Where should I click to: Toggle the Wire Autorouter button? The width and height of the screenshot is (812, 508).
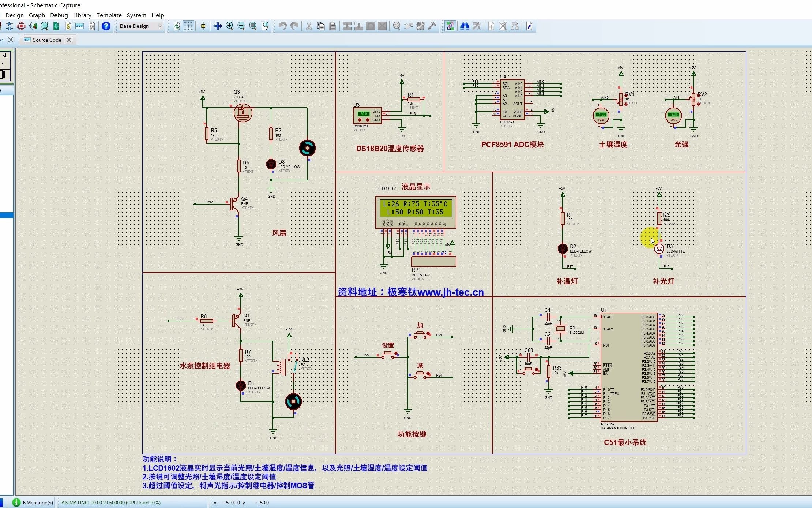450,26
